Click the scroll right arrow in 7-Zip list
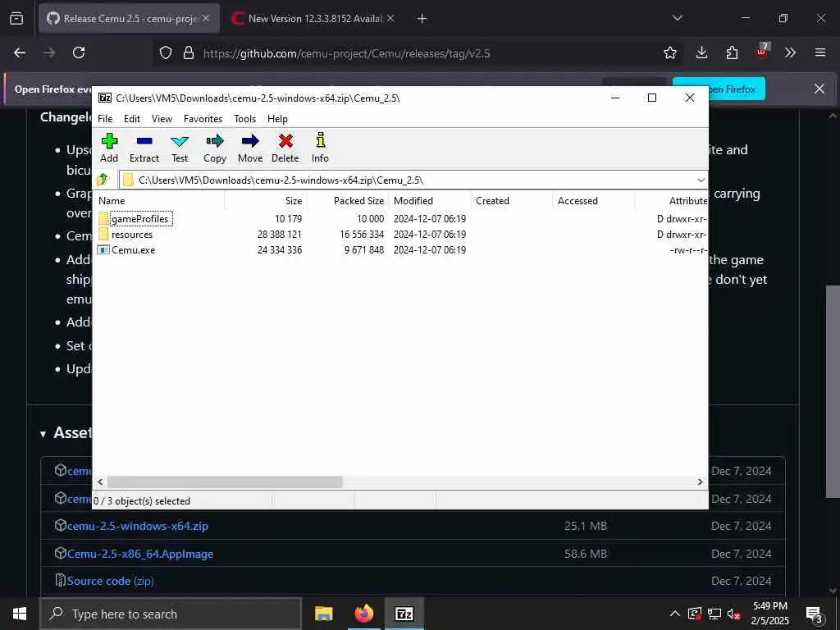 700,482
